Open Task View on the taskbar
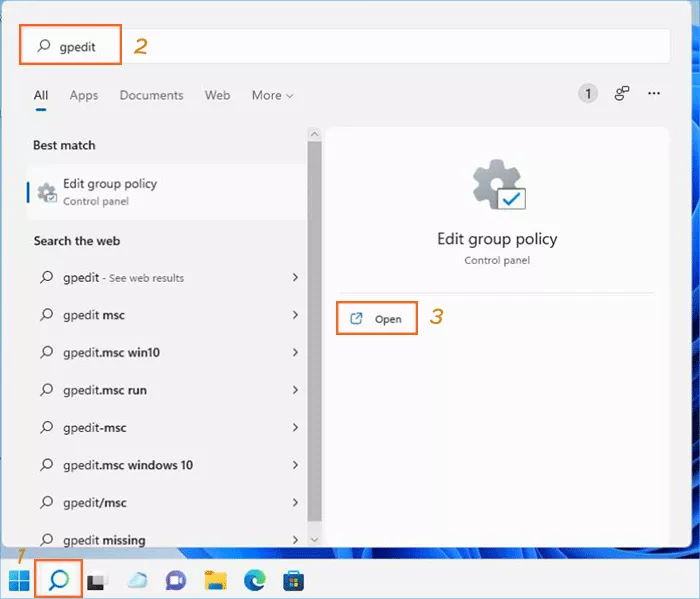Viewport: 700px width, 599px height. 97,581
